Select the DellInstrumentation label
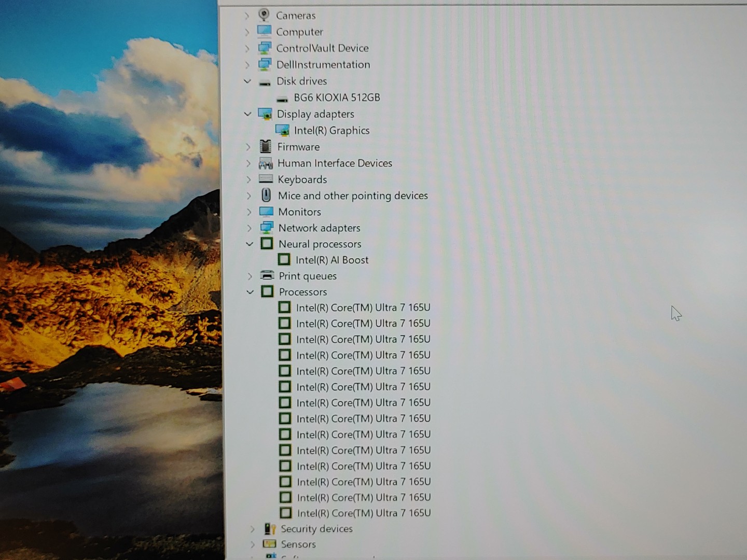 click(323, 65)
